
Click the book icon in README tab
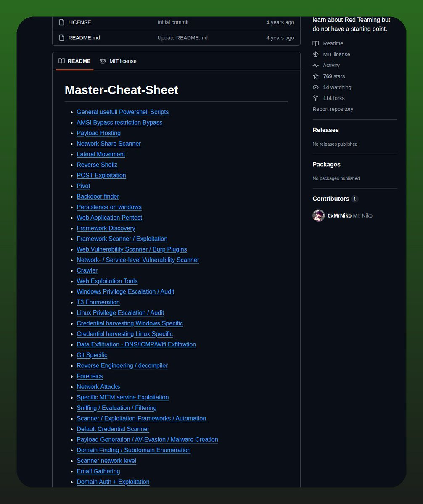62,61
